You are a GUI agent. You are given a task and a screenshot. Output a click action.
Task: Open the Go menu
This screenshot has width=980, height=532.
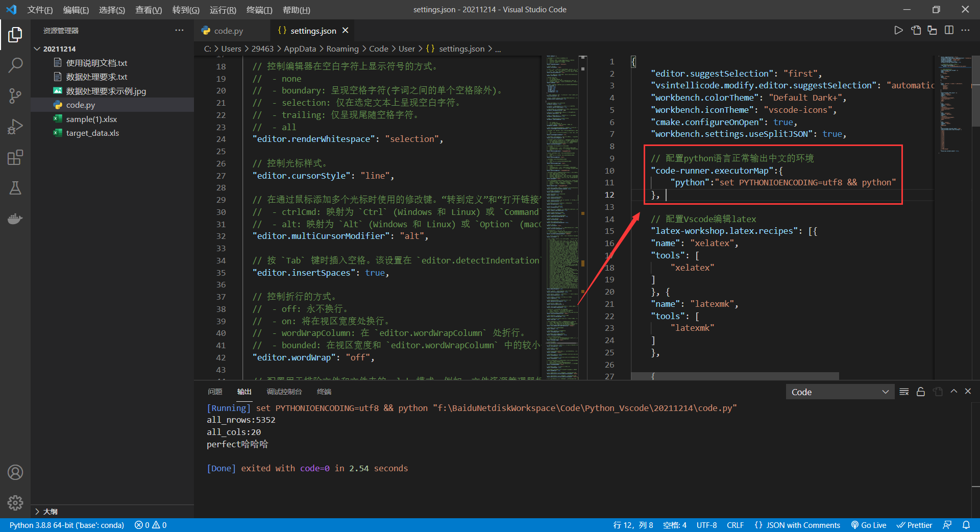coord(186,10)
